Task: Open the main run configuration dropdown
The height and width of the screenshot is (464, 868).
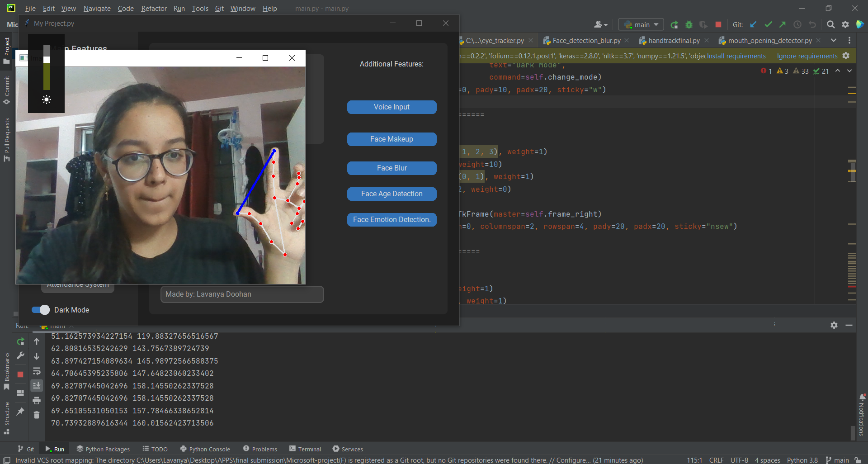Action: [x=641, y=24]
